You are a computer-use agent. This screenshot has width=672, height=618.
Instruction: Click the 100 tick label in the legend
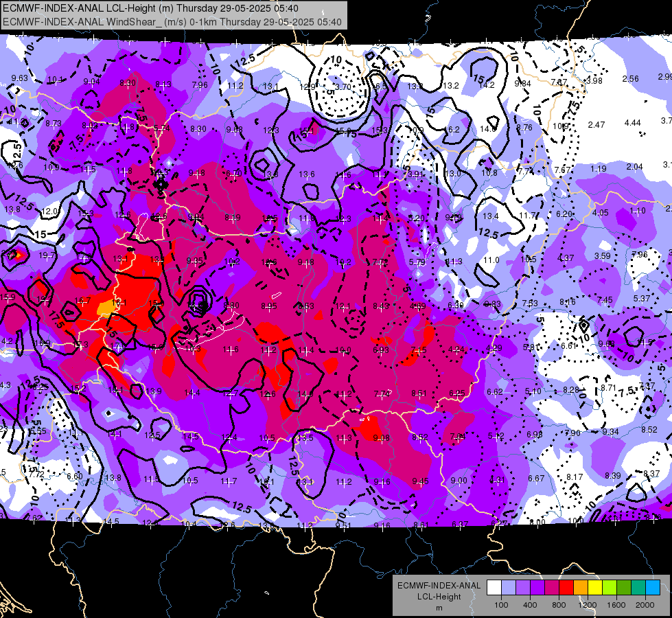click(501, 605)
